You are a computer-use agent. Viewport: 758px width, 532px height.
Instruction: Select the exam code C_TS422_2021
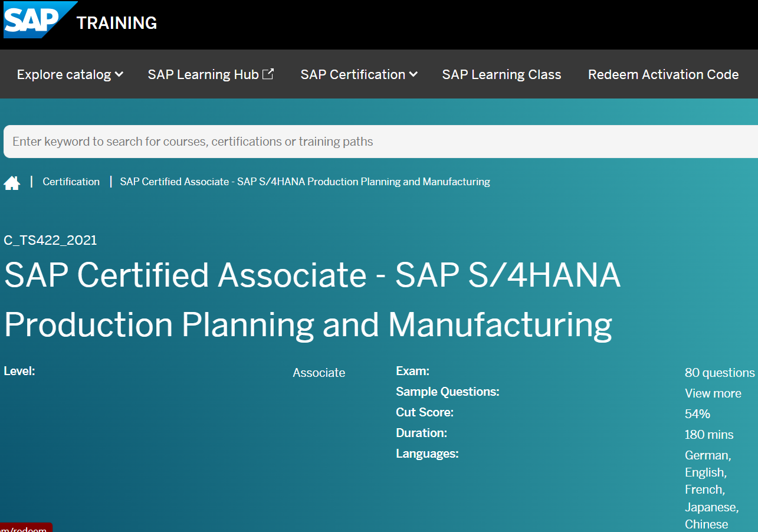pos(50,240)
